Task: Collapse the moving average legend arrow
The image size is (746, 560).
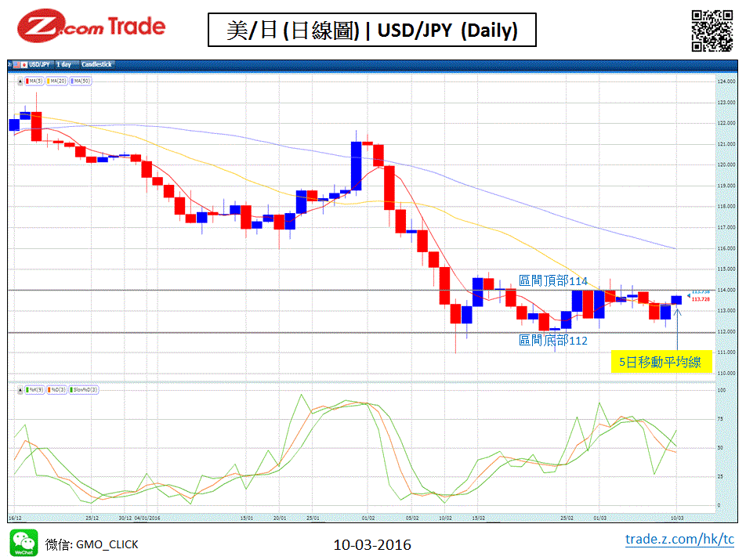Action: pyautogui.click(x=20, y=81)
